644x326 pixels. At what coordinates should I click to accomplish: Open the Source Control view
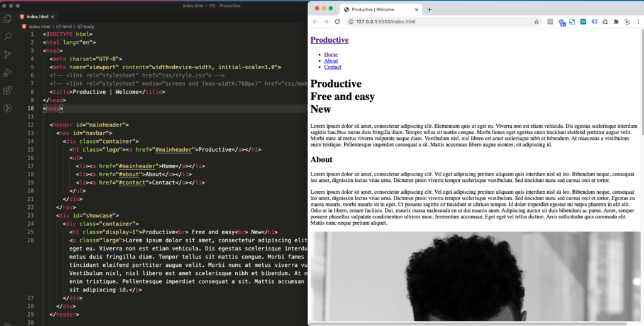point(8,54)
